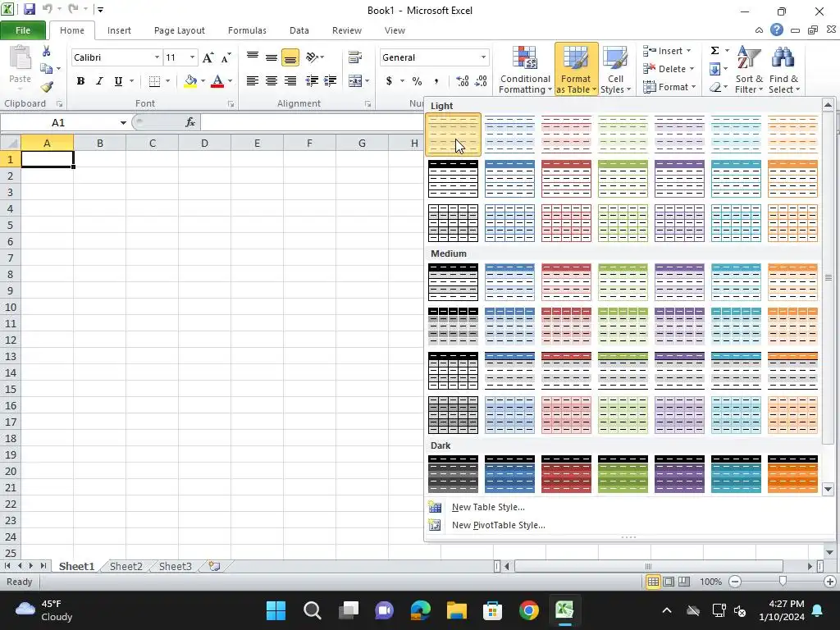
Task: Click the Increase Indent icon
Action: 331,81
